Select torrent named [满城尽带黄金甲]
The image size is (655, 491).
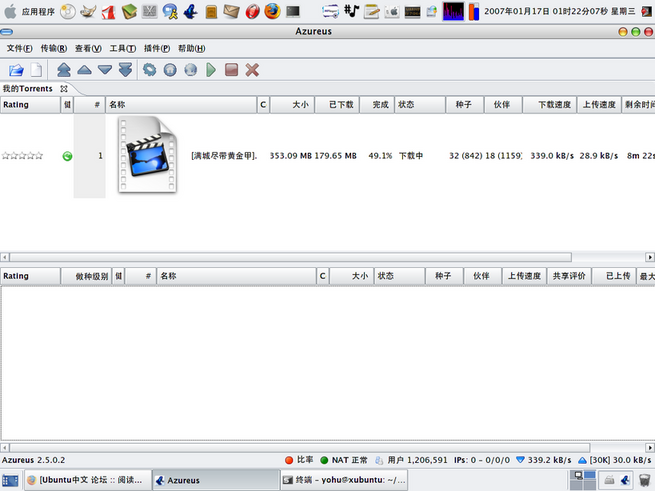(x=224, y=156)
